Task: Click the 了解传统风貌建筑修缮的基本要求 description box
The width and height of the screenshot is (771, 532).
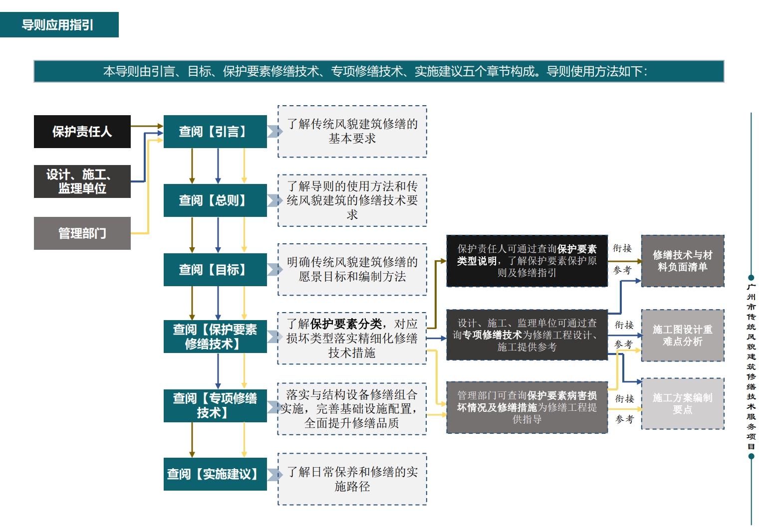Action: pyautogui.click(x=352, y=132)
